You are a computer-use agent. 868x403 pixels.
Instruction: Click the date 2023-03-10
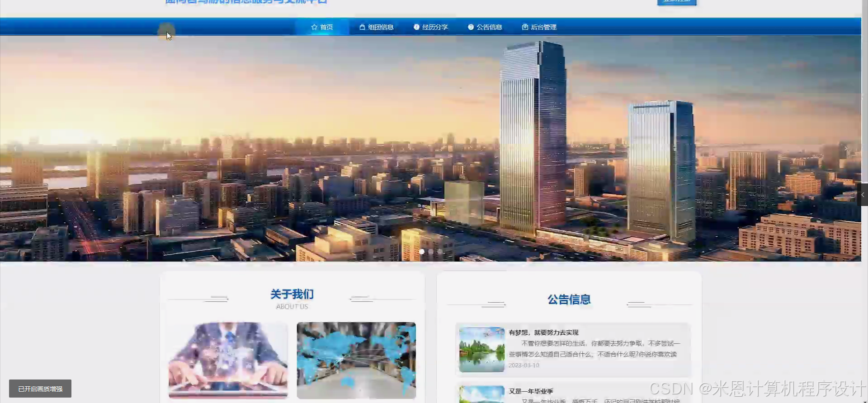click(x=524, y=365)
